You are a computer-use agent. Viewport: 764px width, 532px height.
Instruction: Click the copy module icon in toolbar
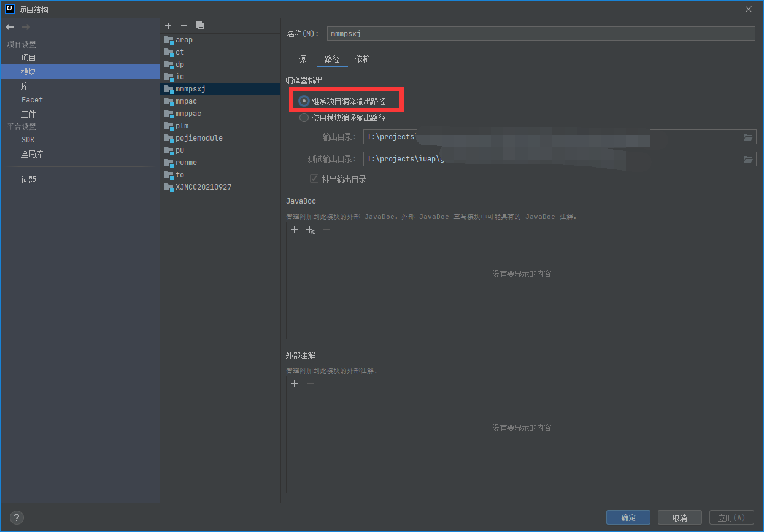200,26
